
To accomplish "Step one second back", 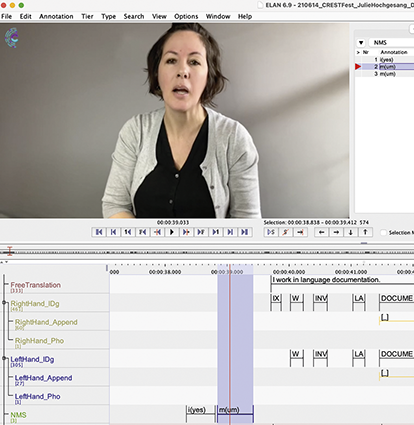I will tap(128, 232).
